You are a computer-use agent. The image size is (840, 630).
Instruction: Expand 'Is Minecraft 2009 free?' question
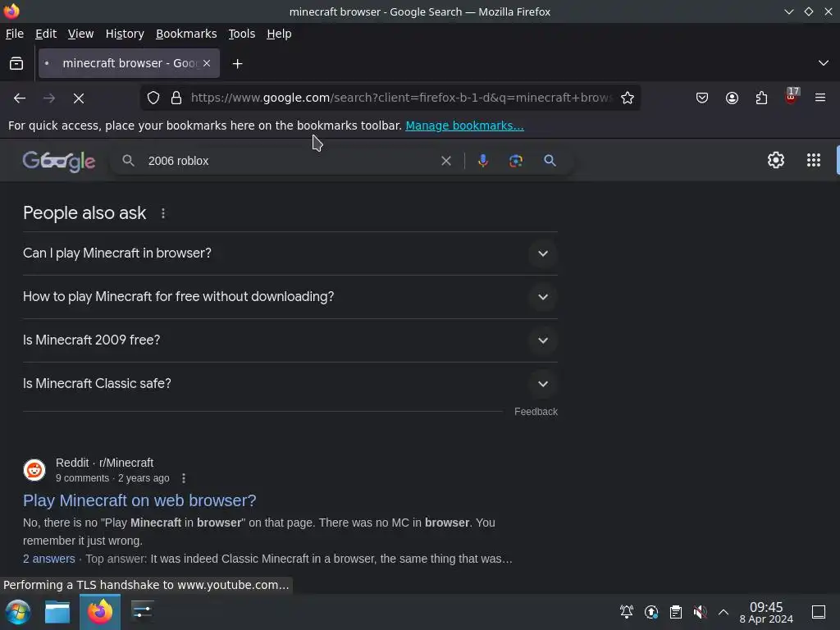[290, 340]
